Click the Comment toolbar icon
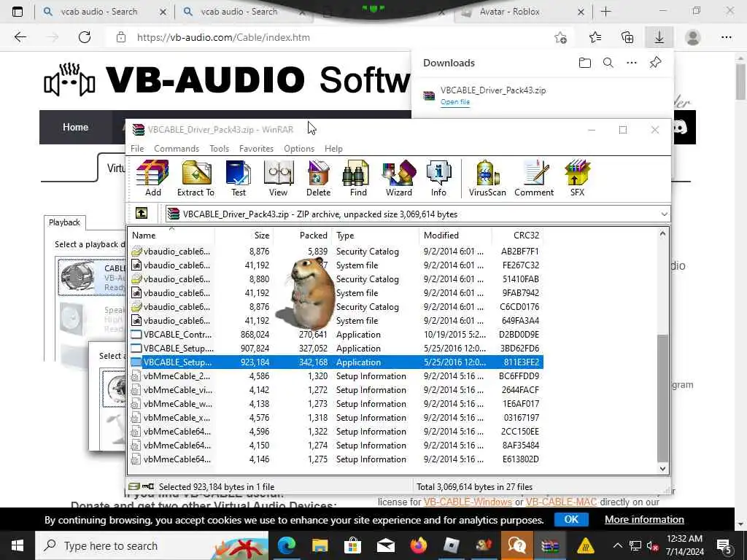The height and width of the screenshot is (560, 747). click(534, 178)
